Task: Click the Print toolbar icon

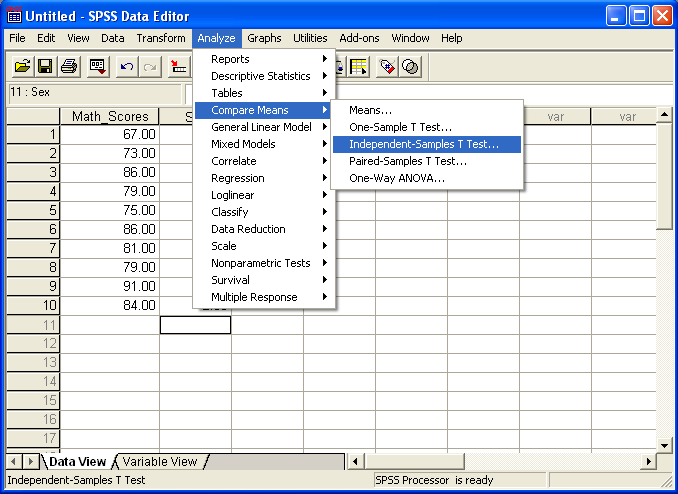Action: pos(69,67)
